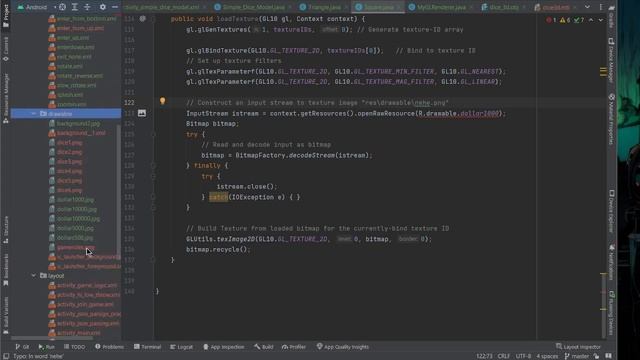Fold the finally block at line 128
The width and height of the screenshot is (640, 360).
click(x=153, y=166)
